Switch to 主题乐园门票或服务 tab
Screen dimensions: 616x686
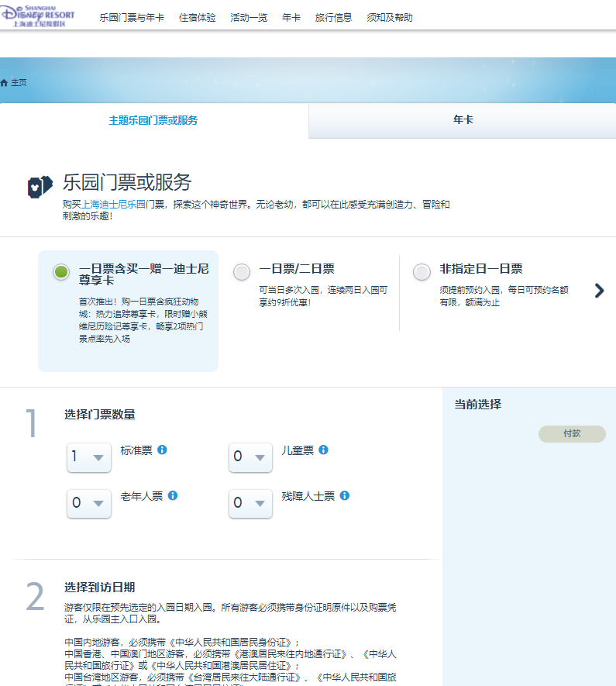coord(154,120)
